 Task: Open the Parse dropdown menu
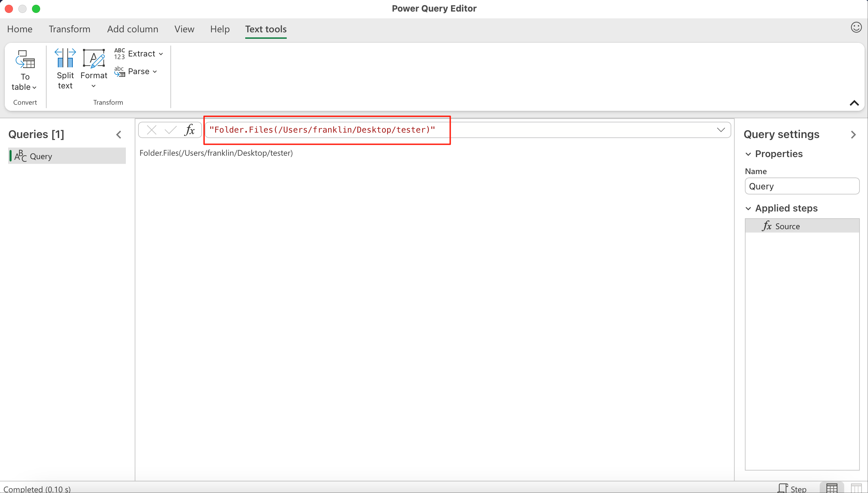click(x=136, y=71)
